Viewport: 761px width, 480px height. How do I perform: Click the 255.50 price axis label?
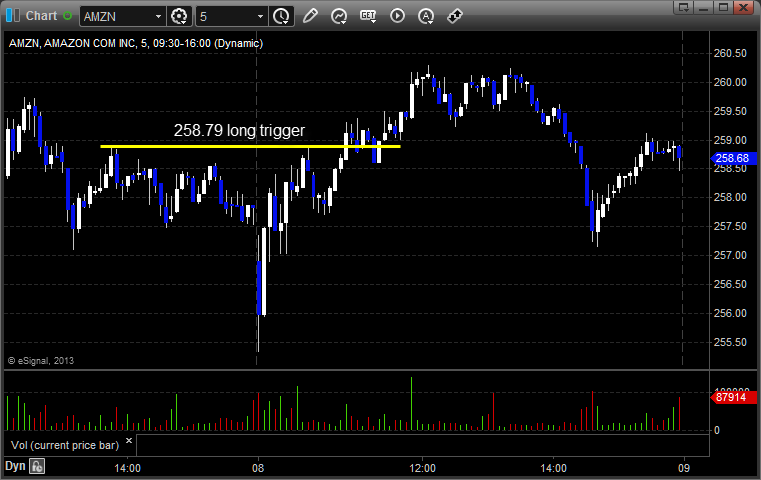(x=730, y=342)
